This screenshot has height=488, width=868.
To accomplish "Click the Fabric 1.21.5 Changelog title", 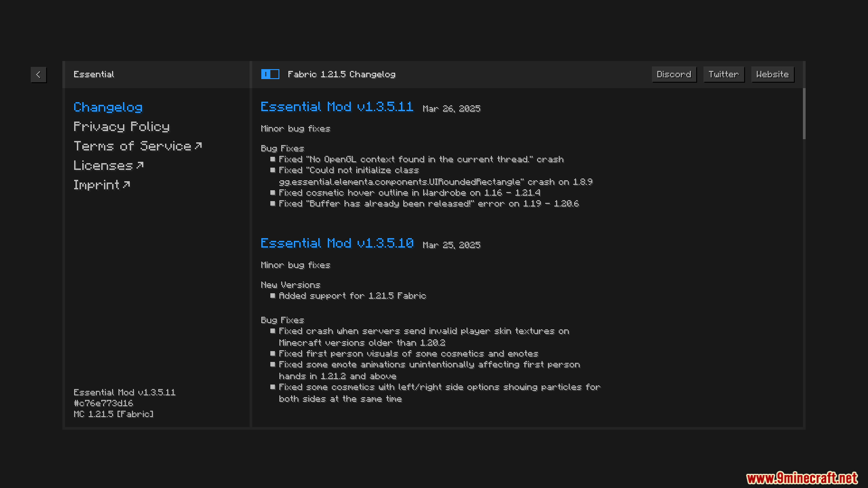I will pos(342,75).
